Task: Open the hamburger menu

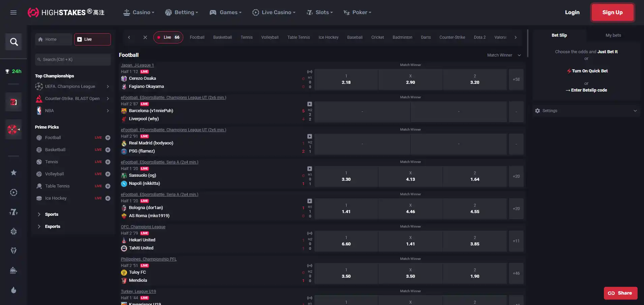Action: 13,12
